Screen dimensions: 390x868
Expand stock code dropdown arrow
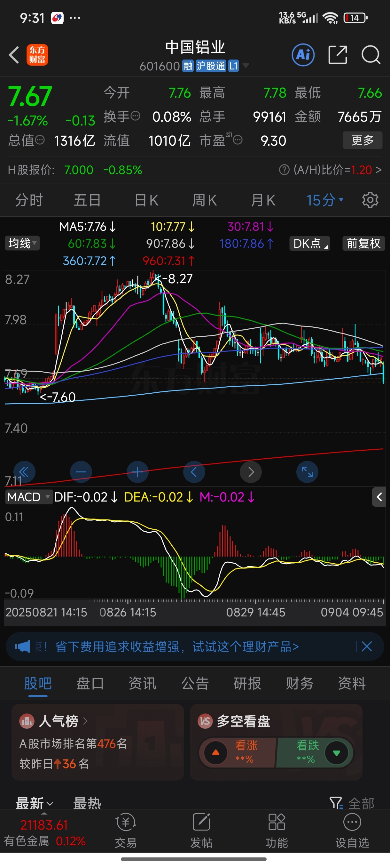(x=246, y=65)
